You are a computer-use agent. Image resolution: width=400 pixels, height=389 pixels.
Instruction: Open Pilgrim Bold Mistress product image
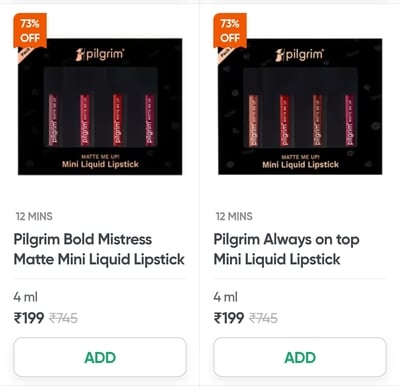click(100, 107)
